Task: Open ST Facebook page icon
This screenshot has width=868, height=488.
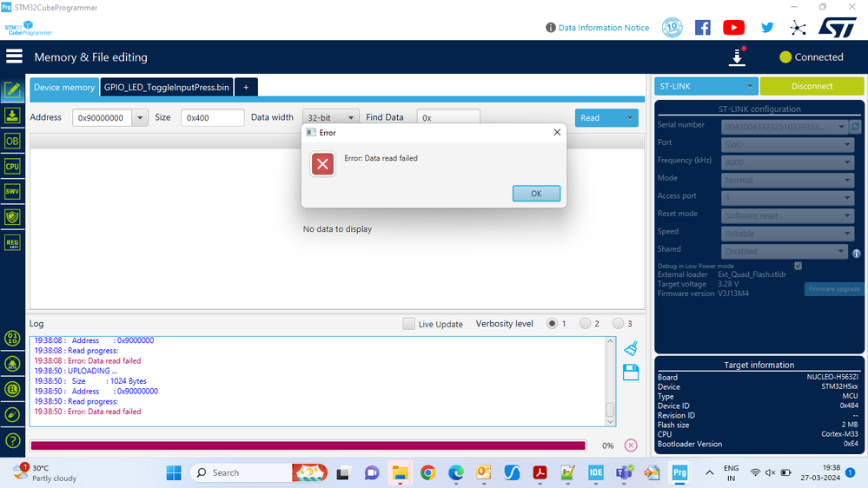Action: (x=703, y=27)
